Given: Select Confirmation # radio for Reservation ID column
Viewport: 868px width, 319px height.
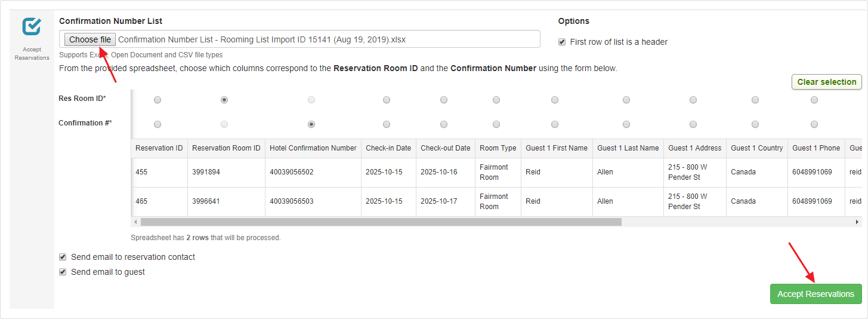Looking at the screenshot, I should pos(157,124).
